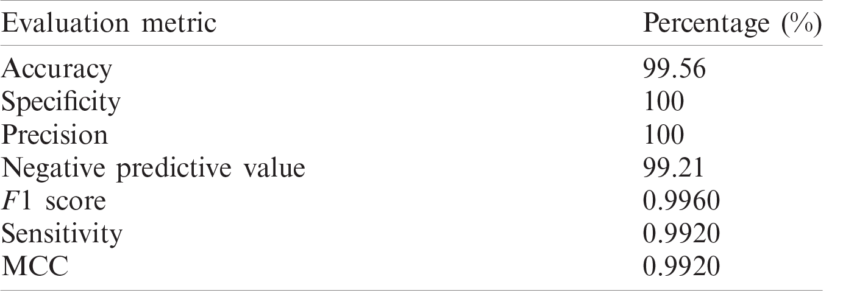
Task: Click the Specificity value of 100
Action: pos(664,102)
